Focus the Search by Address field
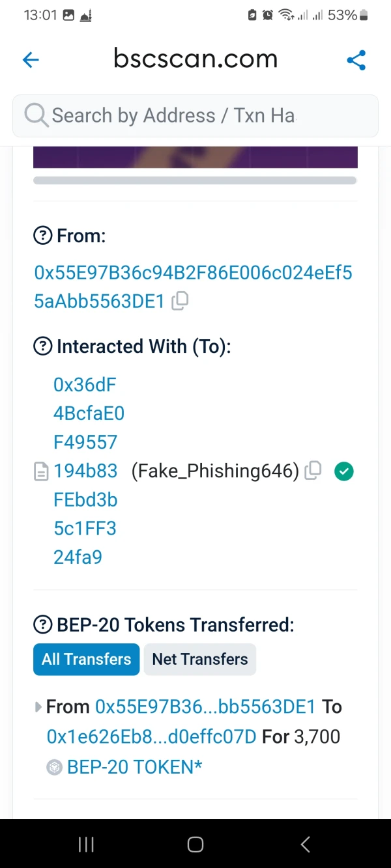This screenshot has height=868, width=391. [x=195, y=115]
